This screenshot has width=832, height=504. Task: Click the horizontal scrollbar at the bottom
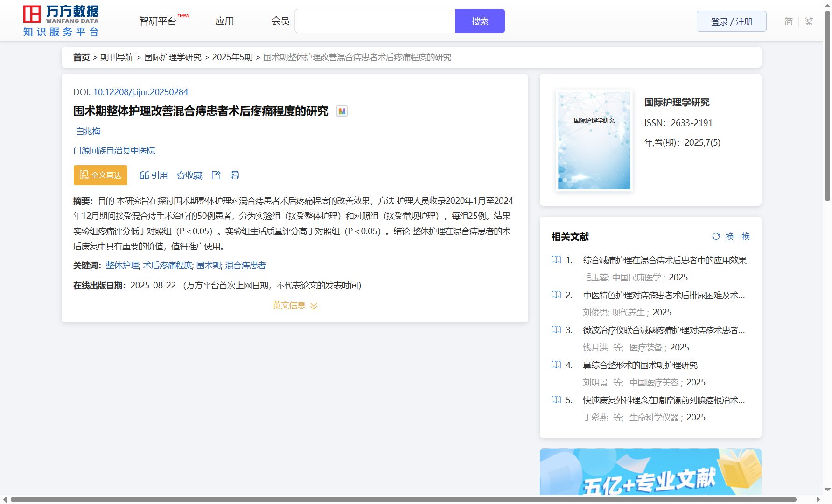click(x=403, y=499)
